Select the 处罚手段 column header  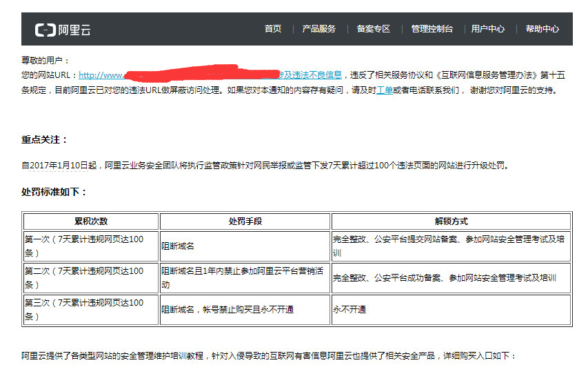click(x=245, y=221)
